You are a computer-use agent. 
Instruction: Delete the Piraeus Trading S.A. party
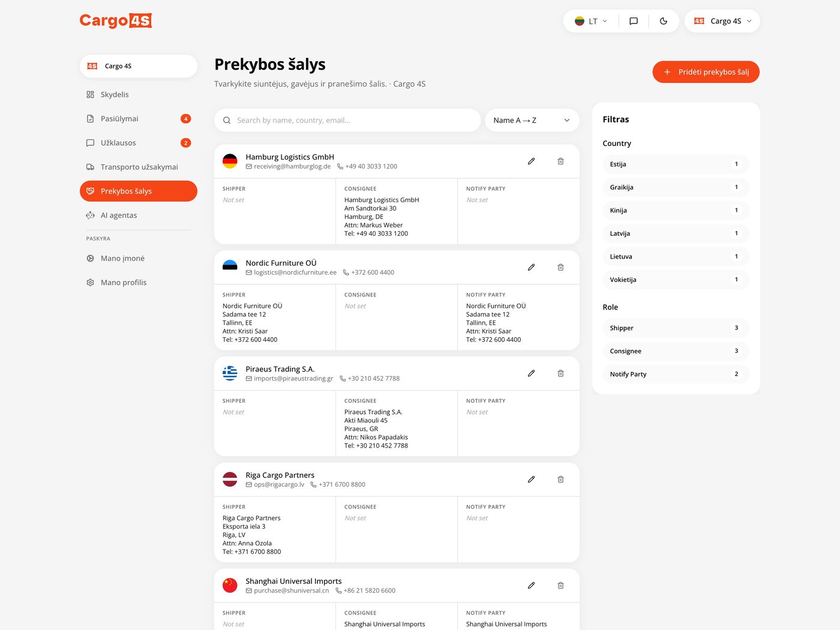(x=560, y=373)
